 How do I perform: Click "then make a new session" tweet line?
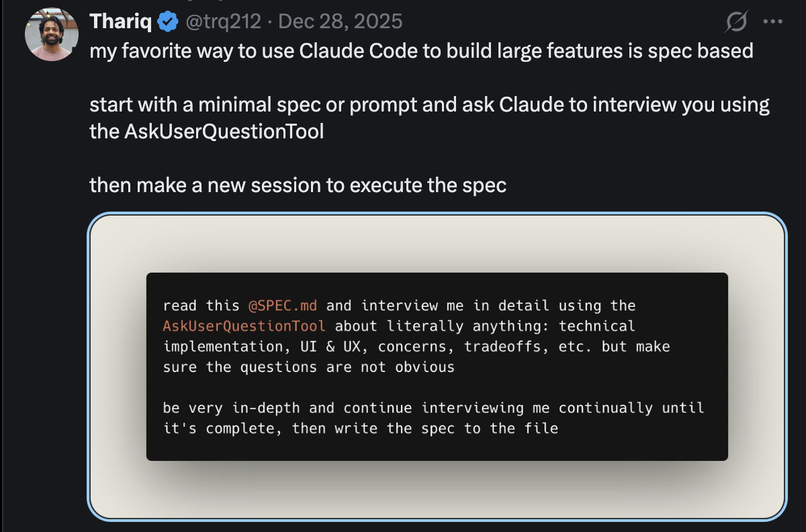click(x=298, y=185)
